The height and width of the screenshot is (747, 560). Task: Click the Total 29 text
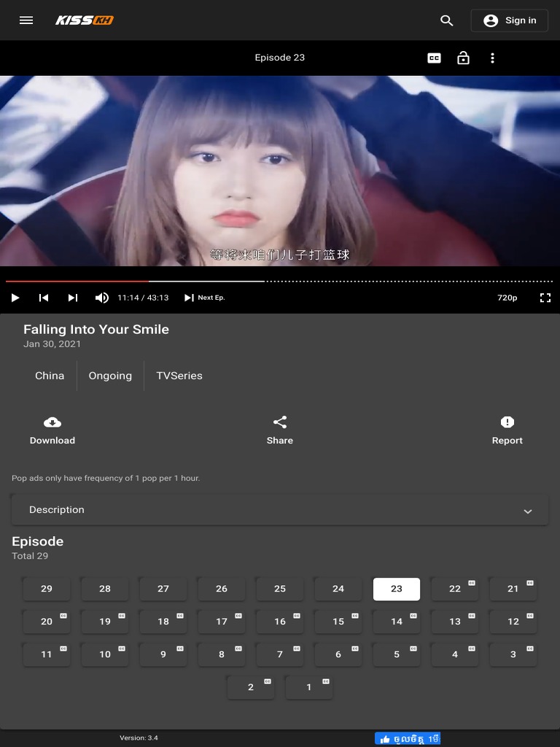(30, 556)
